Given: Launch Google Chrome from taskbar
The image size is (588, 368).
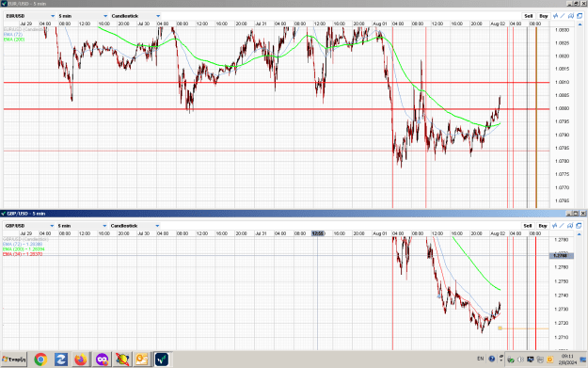Looking at the screenshot, I should (x=40, y=360).
